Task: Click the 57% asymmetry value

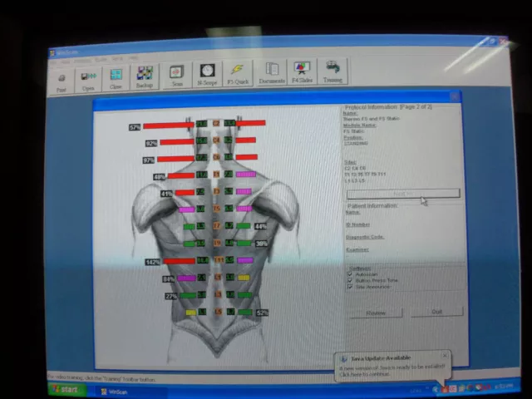Action: tap(135, 127)
